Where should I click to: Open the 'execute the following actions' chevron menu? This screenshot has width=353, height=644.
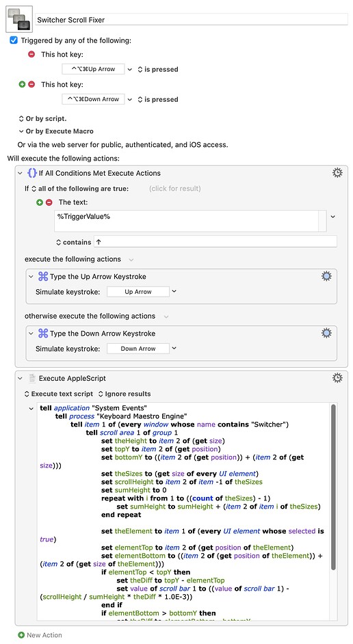[x=131, y=260]
